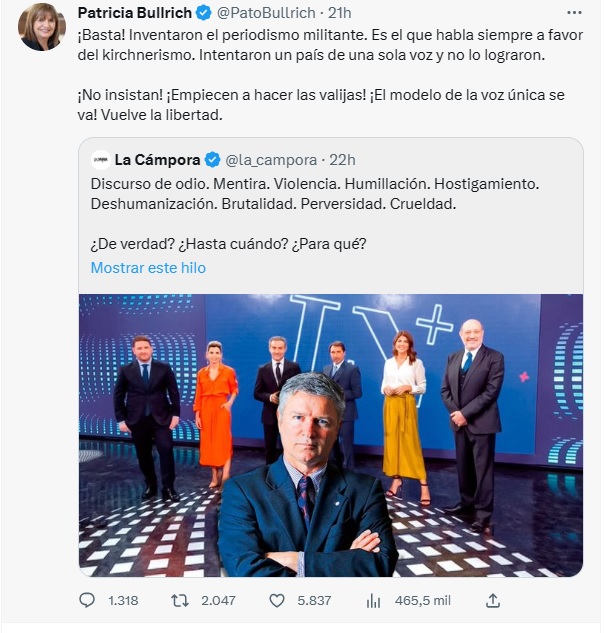Viewport: 605px width, 633px height.
Task: Click the share upload icon
Action: (492, 601)
